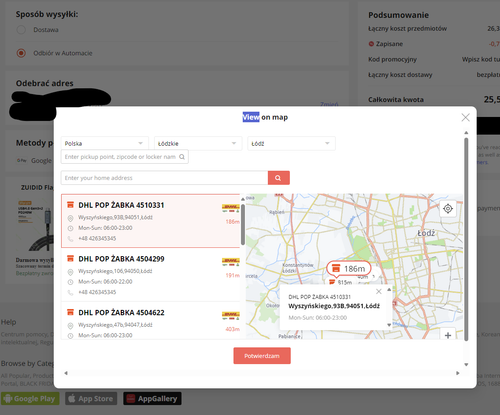Click location pin icon for Wyszyńskiego,106 address
Viewport: 500px width, 415px height.
(x=70, y=272)
